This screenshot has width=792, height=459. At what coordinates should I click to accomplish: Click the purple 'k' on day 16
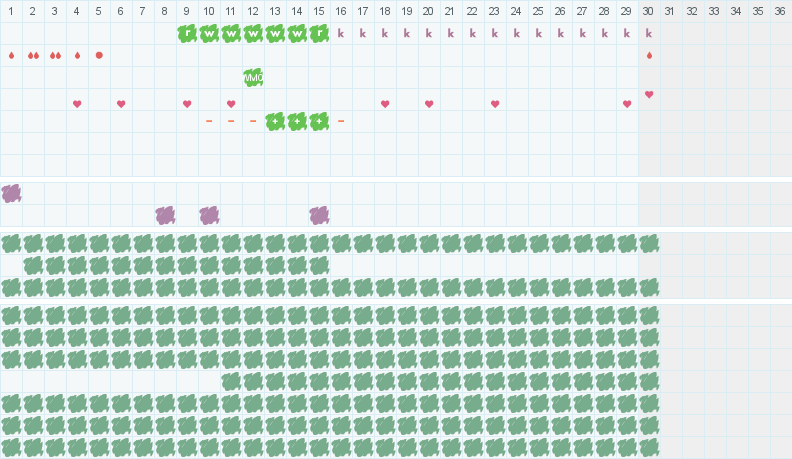click(x=341, y=33)
